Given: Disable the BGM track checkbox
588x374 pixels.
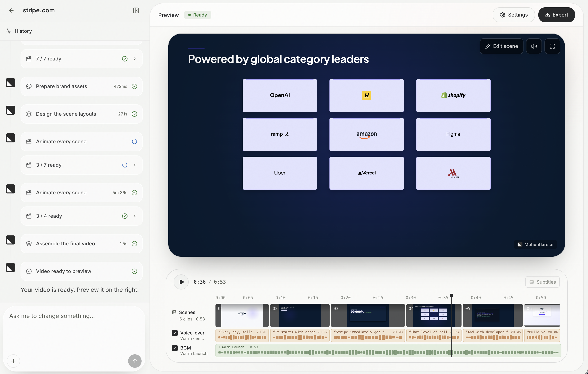Looking at the screenshot, I should 175,348.
